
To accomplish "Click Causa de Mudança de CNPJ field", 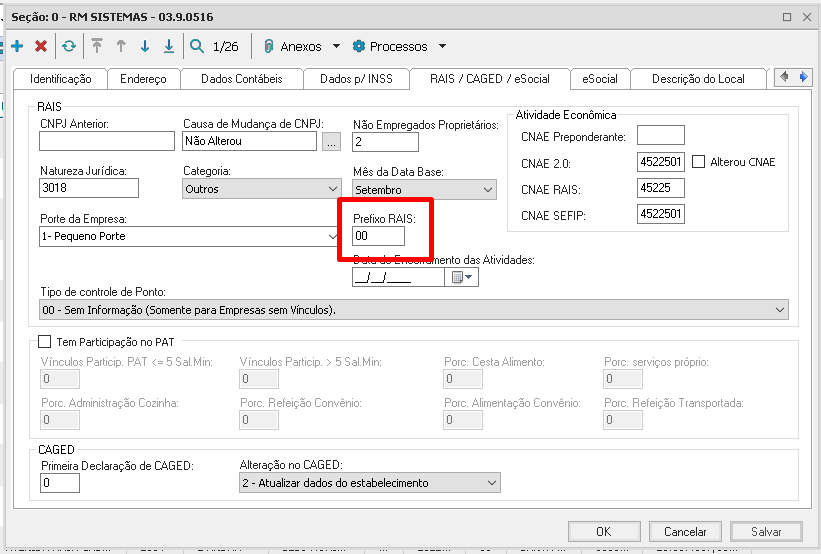I will (x=249, y=141).
